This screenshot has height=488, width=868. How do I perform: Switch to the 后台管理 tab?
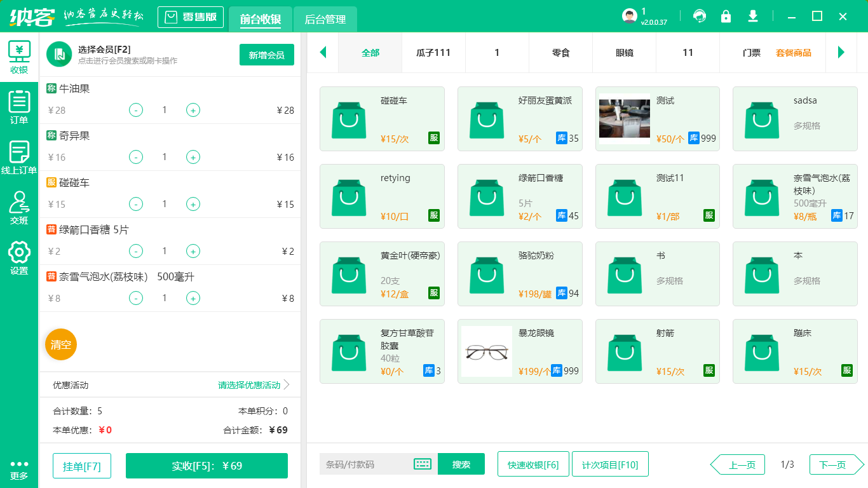324,20
